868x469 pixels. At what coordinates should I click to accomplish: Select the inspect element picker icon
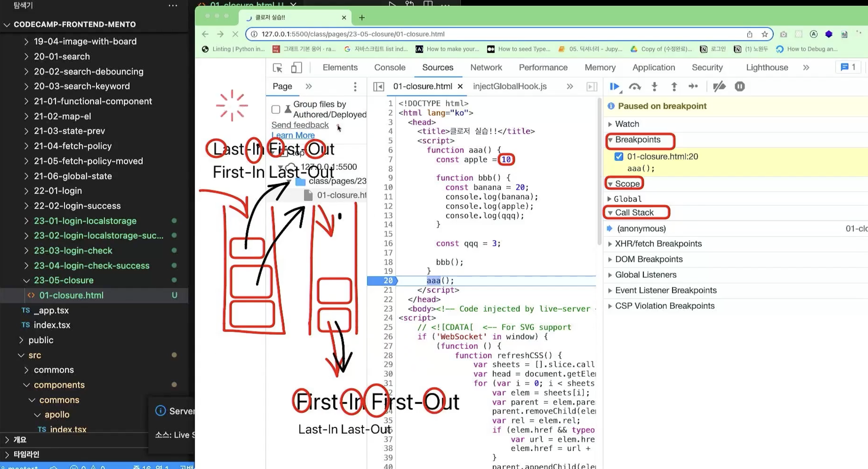(x=277, y=68)
